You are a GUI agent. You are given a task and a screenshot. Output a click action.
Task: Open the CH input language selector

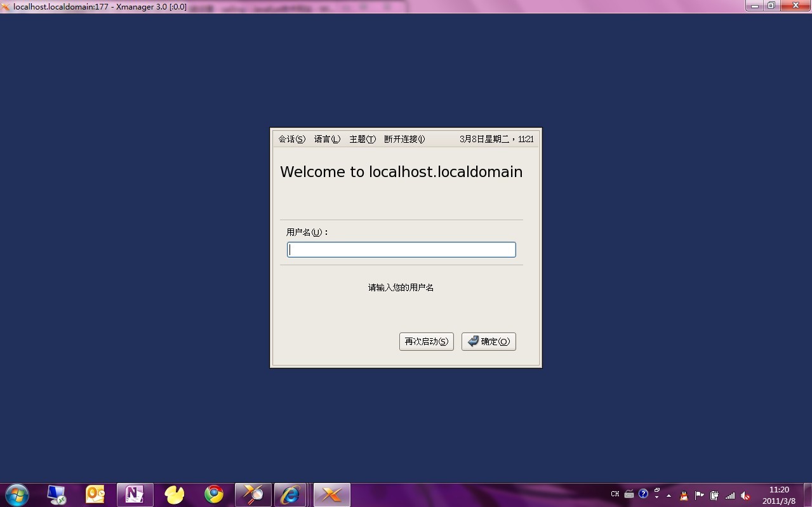point(615,494)
